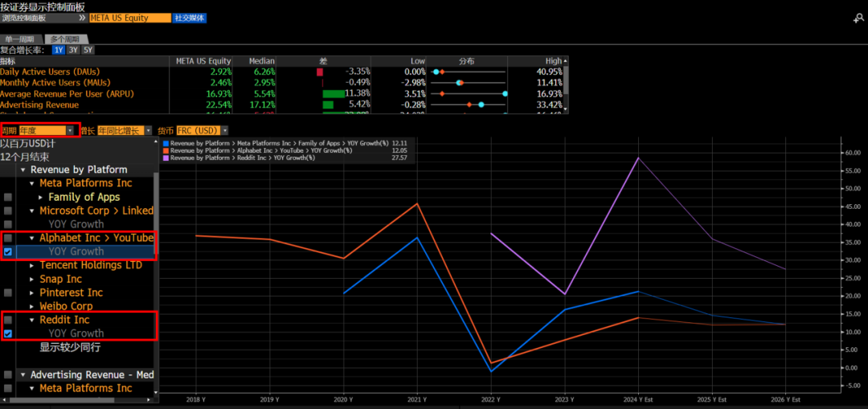Uncheck YOY Growth under Reddit Inc
The image size is (868, 409).
8,333
